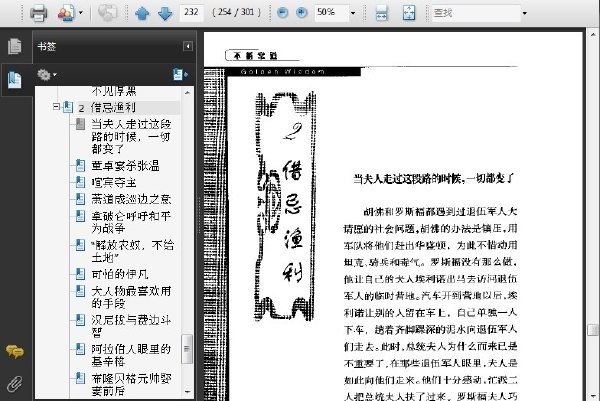Screen dimensions: 600x401
Task: Click the document scroll-up arrow
Action: click(x=593, y=35)
